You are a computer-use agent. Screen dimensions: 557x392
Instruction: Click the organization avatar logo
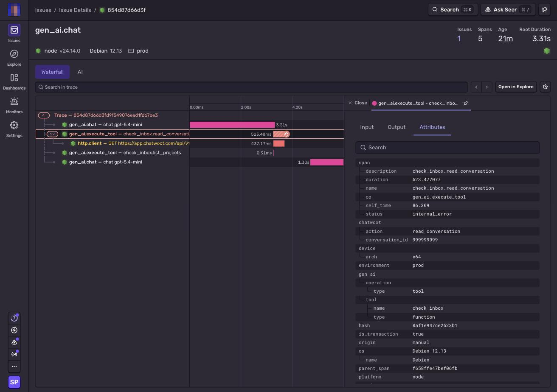tap(14, 9)
